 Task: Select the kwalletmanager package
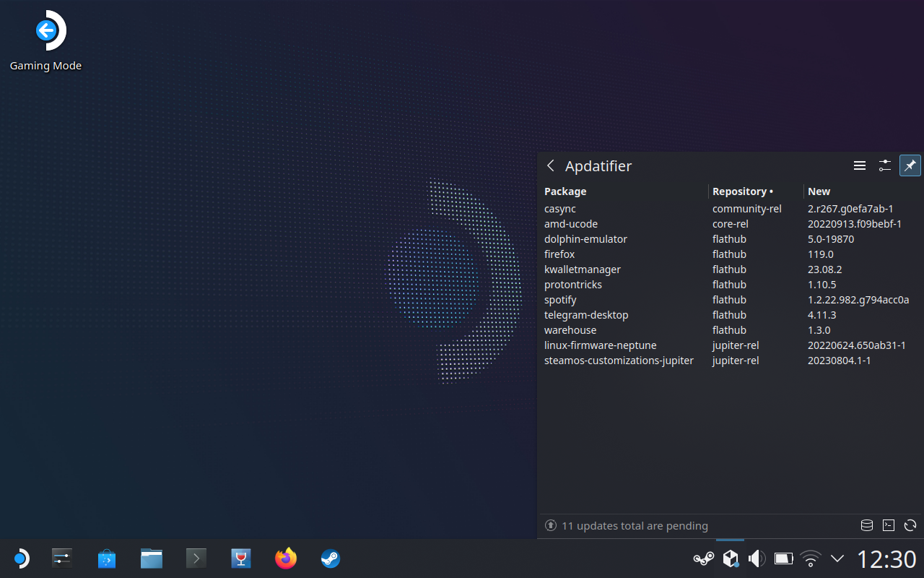pos(731,269)
